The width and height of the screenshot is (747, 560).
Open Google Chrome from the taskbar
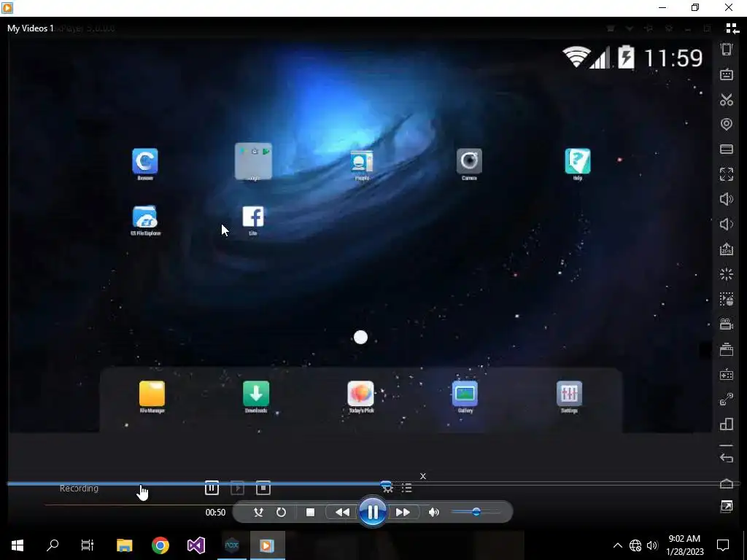(160, 545)
